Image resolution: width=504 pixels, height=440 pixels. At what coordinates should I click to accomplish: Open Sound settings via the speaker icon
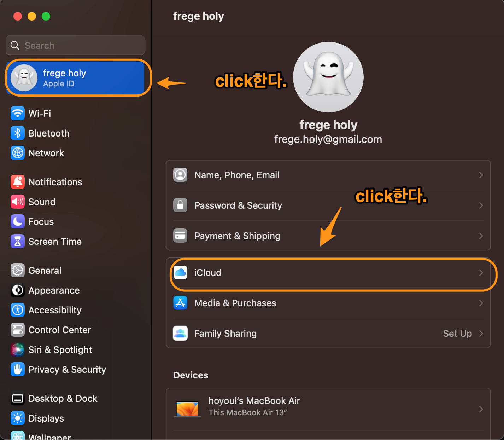[x=18, y=202]
